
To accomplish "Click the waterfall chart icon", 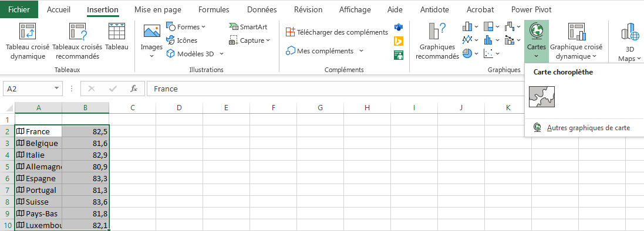I will click(510, 27).
